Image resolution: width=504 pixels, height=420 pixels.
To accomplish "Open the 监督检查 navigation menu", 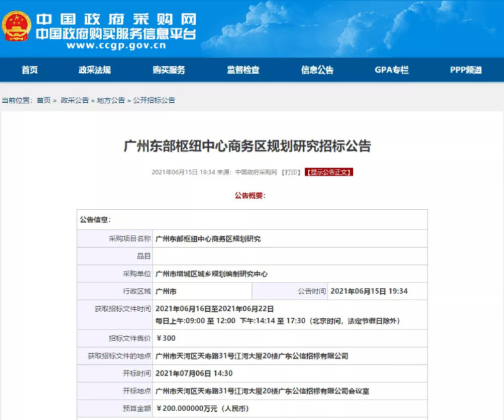I will click(x=243, y=70).
